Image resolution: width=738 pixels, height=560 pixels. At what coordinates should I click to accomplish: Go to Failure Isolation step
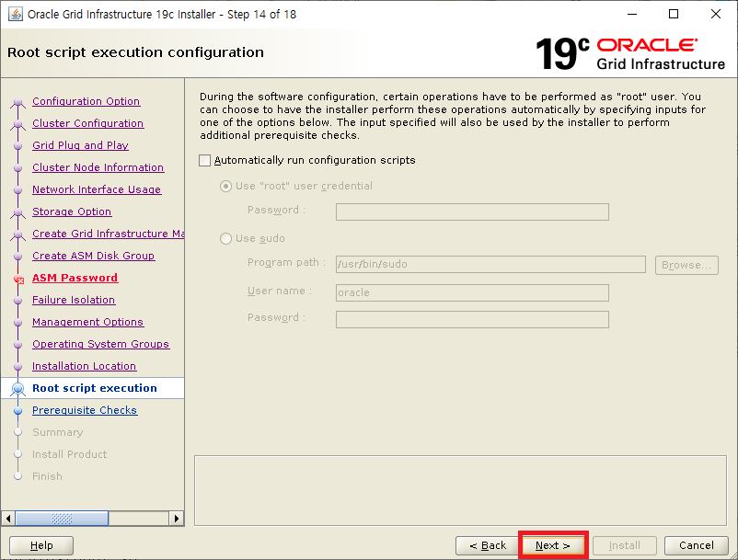point(74,300)
